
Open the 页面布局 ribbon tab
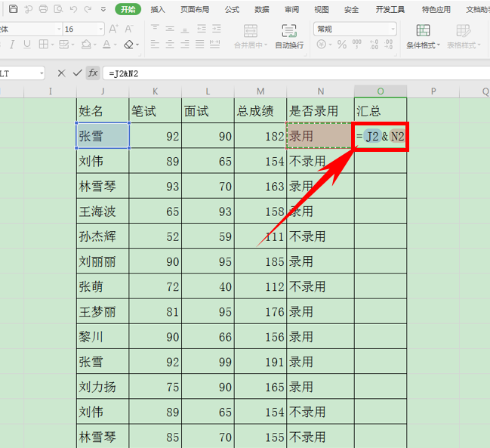coord(195,9)
